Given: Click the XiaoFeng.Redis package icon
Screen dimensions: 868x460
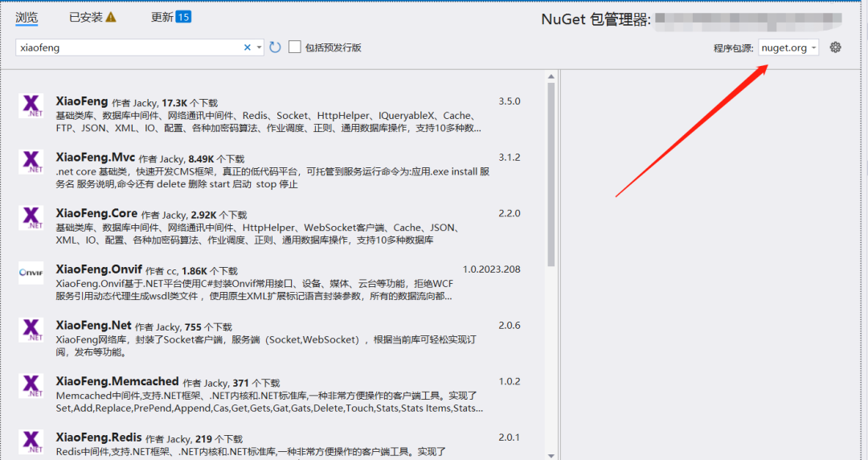Looking at the screenshot, I should click(31, 442).
